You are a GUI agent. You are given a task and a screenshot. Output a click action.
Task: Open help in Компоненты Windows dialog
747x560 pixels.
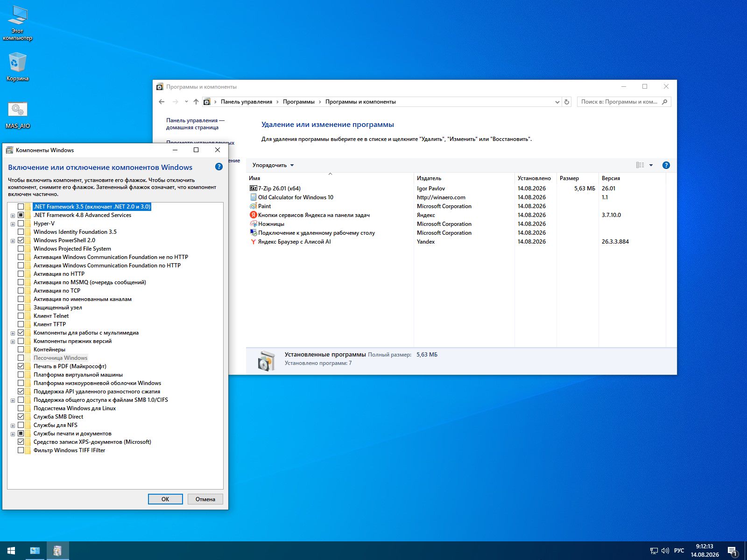(x=219, y=167)
